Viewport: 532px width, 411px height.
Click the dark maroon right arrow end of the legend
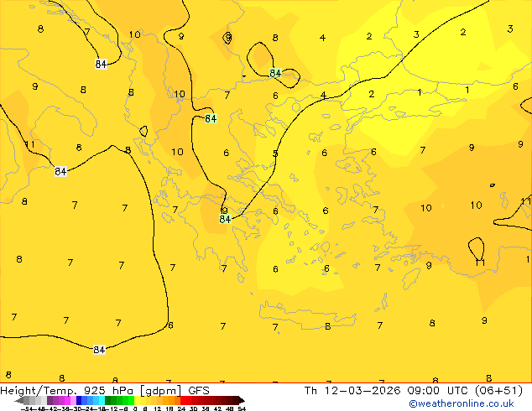[x=242, y=400]
